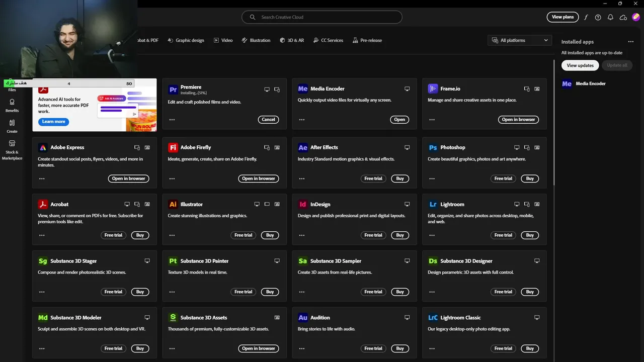644x362 pixels.
Task: Select the 3D & AR category tab
Action: [x=292, y=40]
